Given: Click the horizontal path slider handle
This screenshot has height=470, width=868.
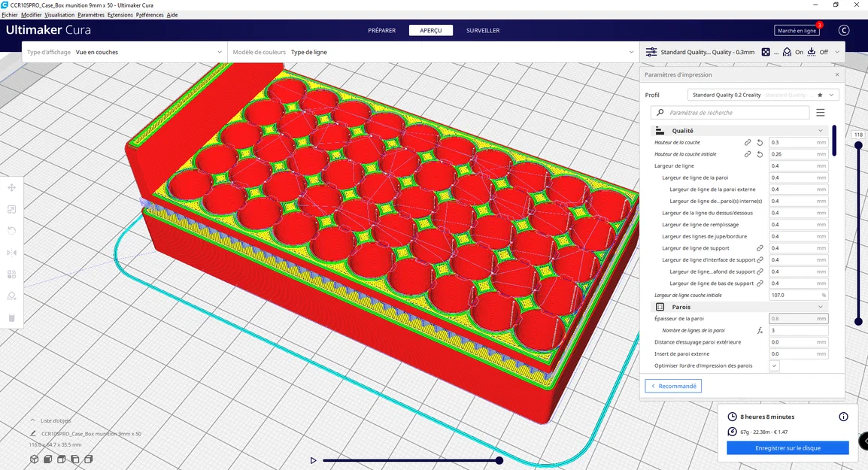Looking at the screenshot, I should coord(499,460).
